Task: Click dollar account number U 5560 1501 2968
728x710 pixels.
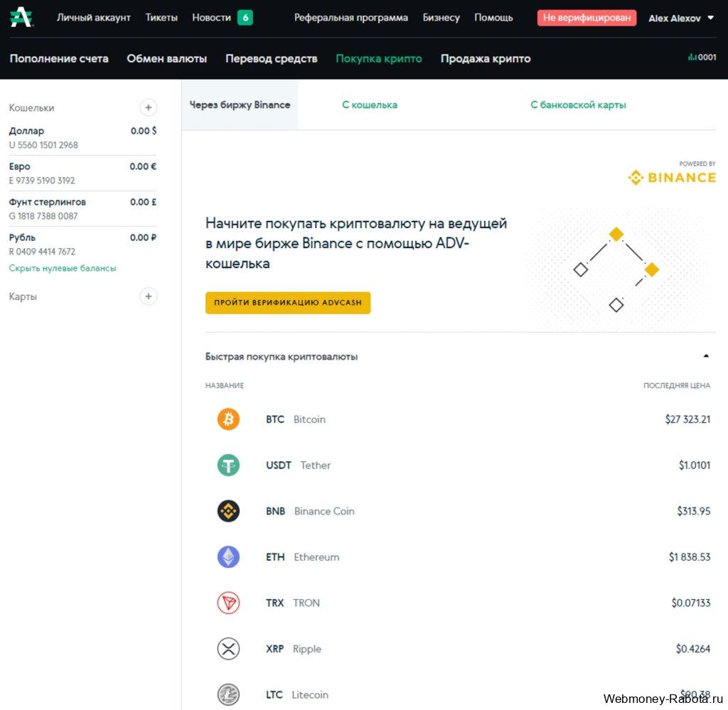Action: (43, 145)
